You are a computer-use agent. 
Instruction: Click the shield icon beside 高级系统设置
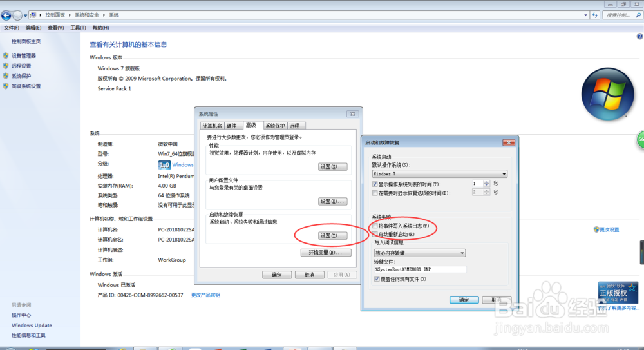click(5, 86)
